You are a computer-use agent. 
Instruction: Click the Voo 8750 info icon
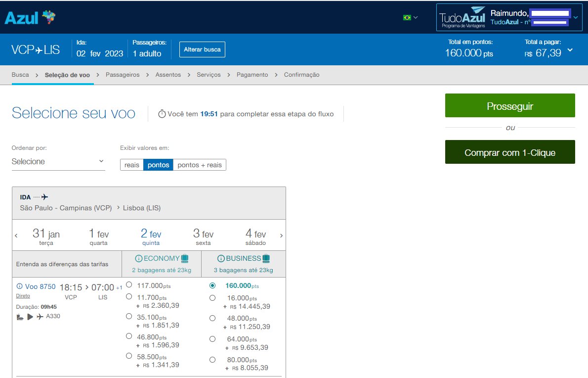click(19, 286)
